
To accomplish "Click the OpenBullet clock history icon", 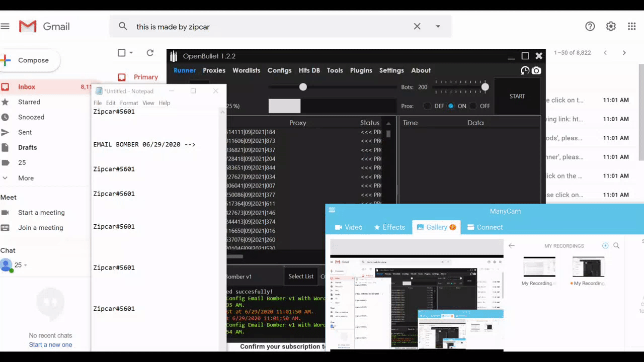I will pos(525,70).
